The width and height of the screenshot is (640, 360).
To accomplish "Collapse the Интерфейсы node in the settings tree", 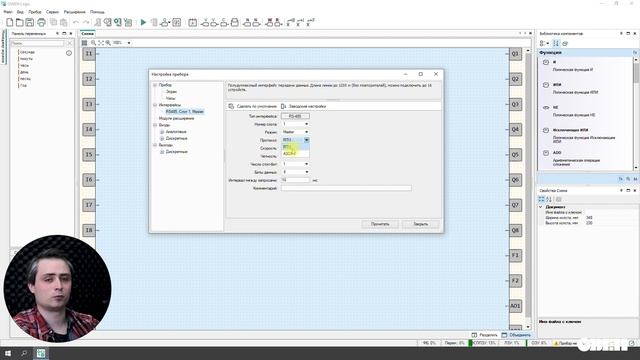I will 155,105.
